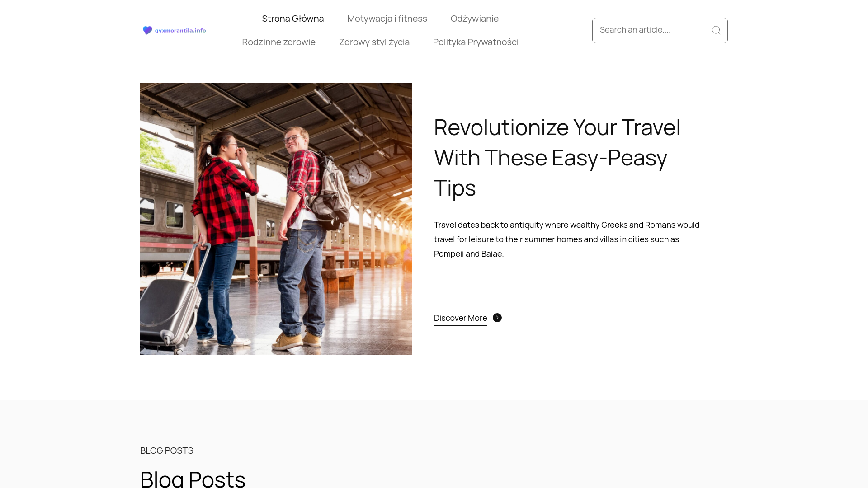Click the station clock in hero photo

click(x=359, y=174)
